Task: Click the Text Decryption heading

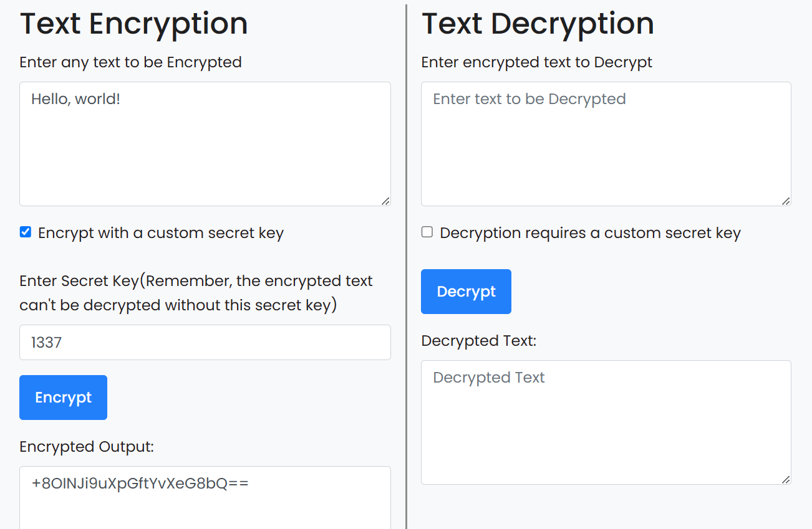Action: (x=538, y=24)
